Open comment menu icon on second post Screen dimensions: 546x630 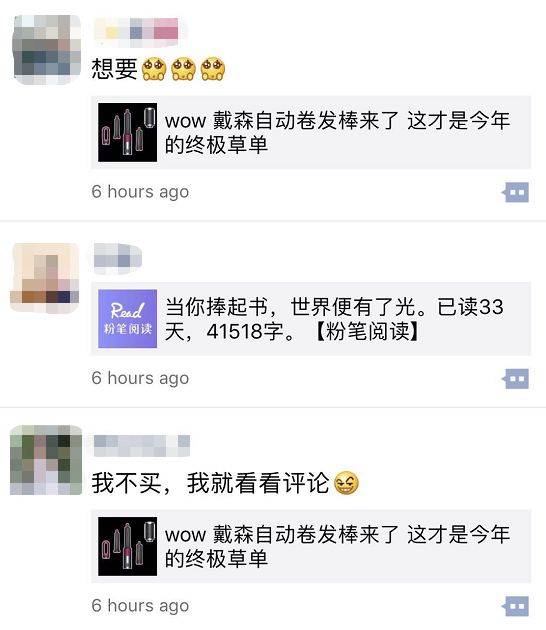[516, 379]
